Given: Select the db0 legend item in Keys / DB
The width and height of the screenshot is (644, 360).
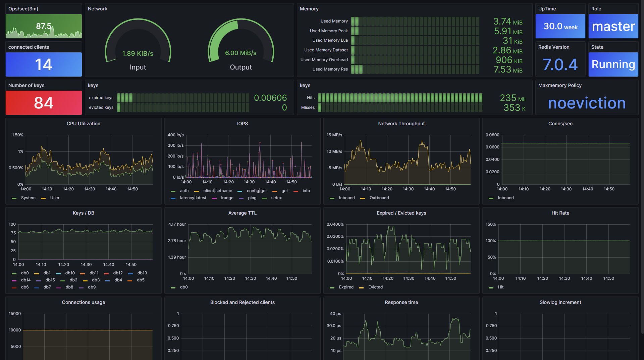Looking at the screenshot, I should click(x=25, y=273).
